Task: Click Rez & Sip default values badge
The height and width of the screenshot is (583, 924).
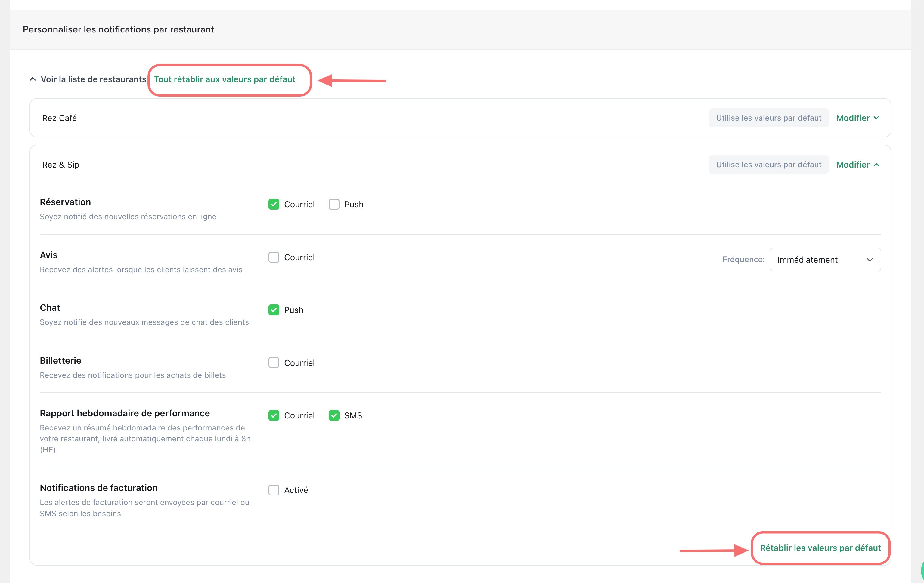Action: pyautogui.click(x=768, y=165)
